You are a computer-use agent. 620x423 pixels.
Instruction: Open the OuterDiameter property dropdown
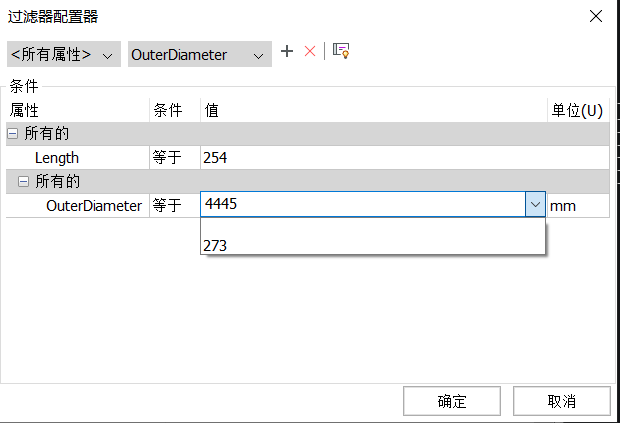tap(200, 54)
